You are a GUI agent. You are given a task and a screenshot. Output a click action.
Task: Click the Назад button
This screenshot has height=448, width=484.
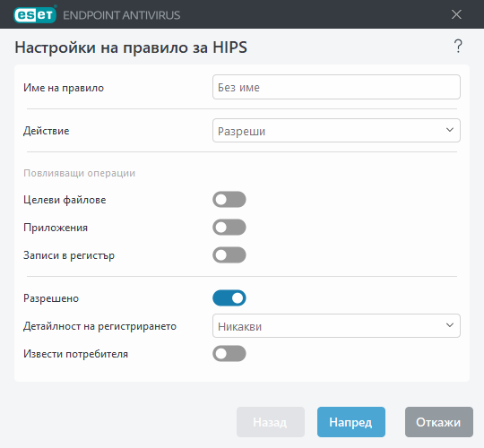271,422
